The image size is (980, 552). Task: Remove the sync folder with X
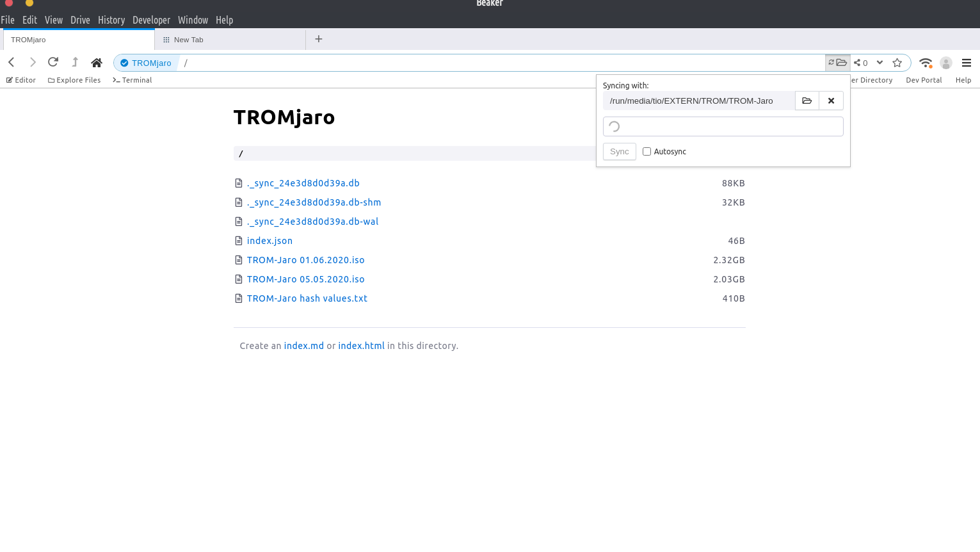pyautogui.click(x=831, y=101)
